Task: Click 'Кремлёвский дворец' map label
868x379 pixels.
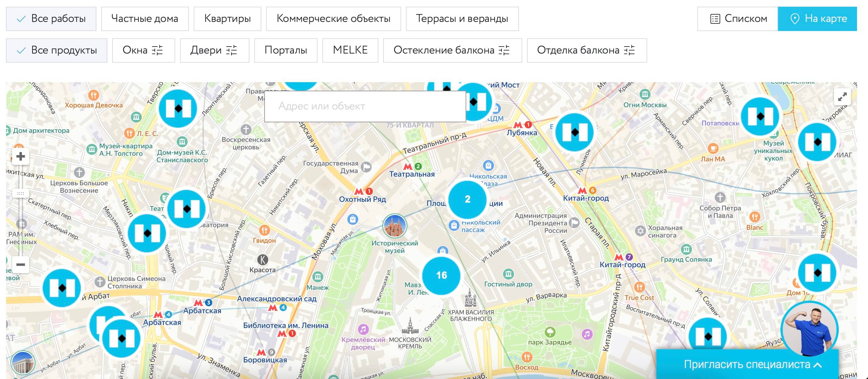Action: (363, 343)
